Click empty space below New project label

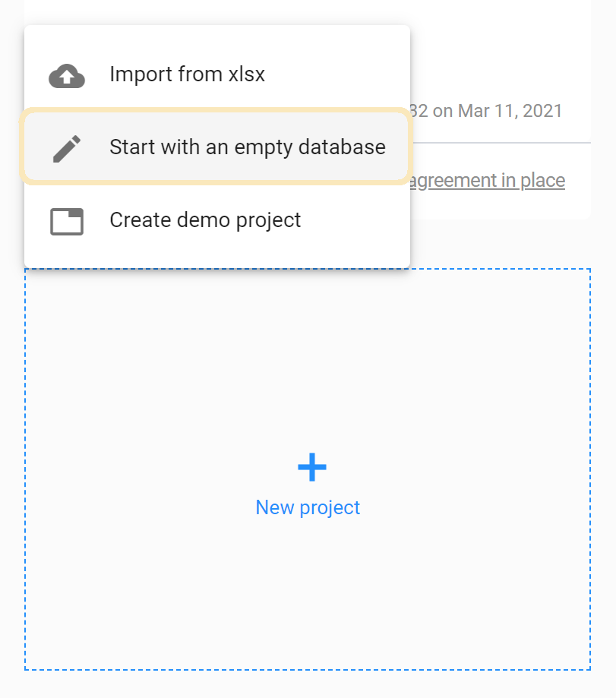click(x=308, y=592)
